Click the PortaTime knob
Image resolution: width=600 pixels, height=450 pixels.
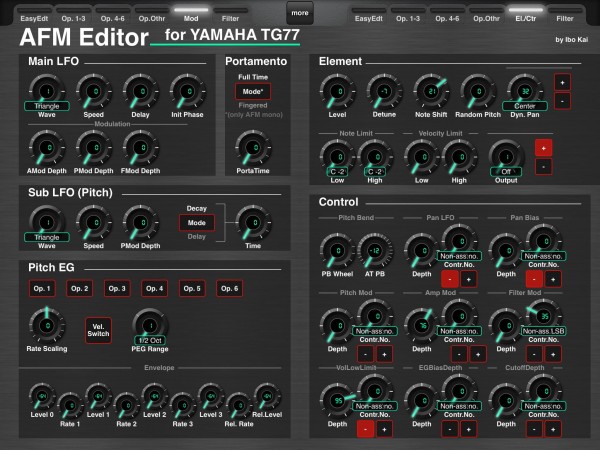253,148
